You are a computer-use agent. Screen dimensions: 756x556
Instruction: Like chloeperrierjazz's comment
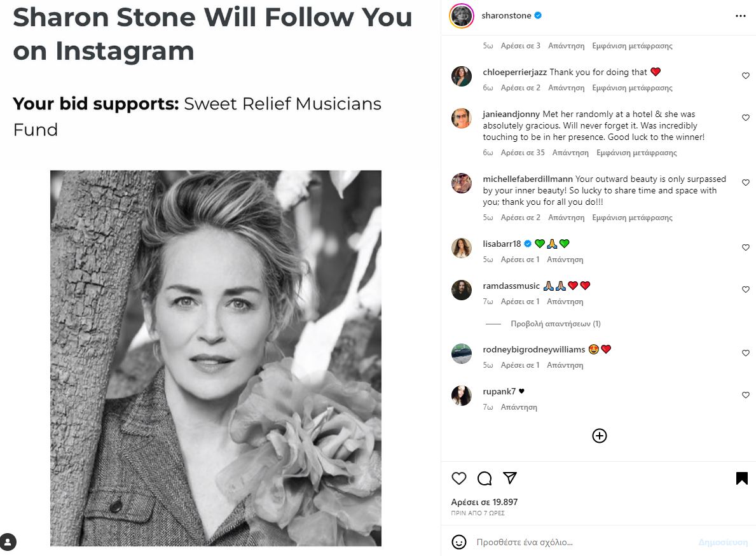coord(746,76)
